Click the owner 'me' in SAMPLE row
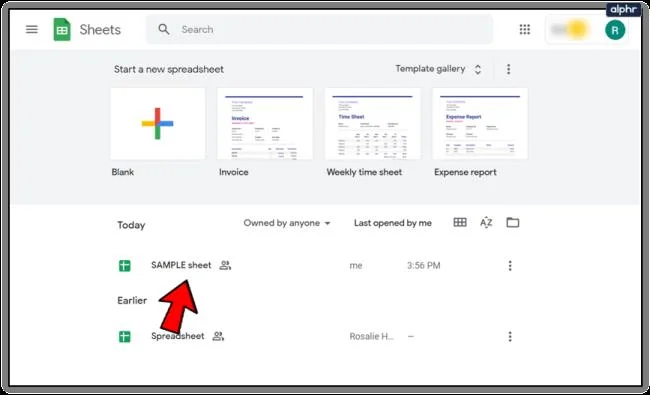Screen dimensions: 650x395 tap(356, 266)
